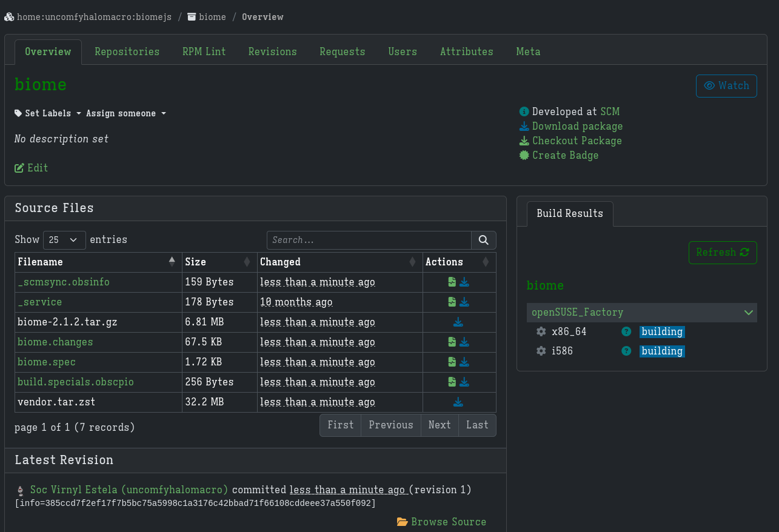Screen dimensions: 779x532
Task: Sort table by Changed column
Action: (340, 262)
